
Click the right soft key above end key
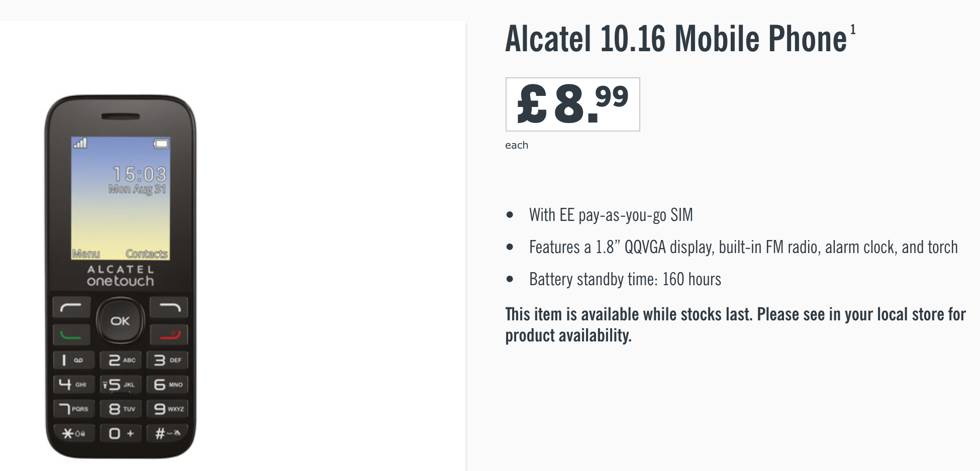tap(169, 307)
